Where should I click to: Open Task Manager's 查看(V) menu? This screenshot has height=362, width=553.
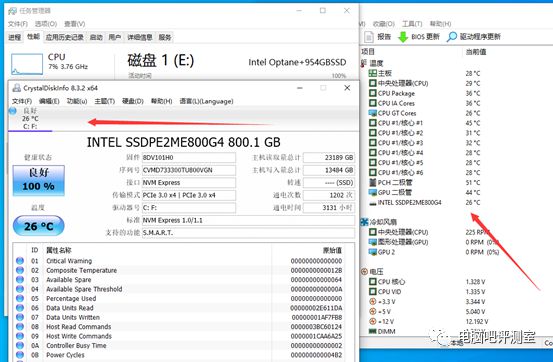point(74,24)
